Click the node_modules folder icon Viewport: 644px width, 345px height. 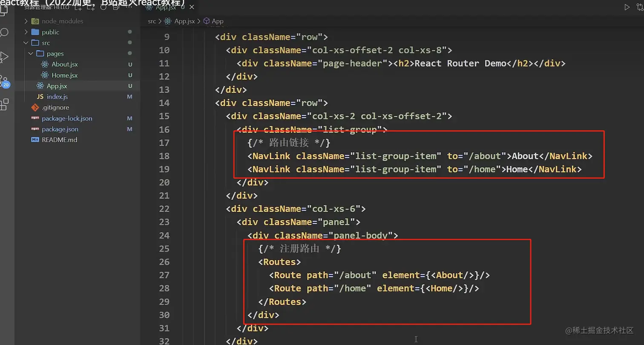tap(35, 21)
